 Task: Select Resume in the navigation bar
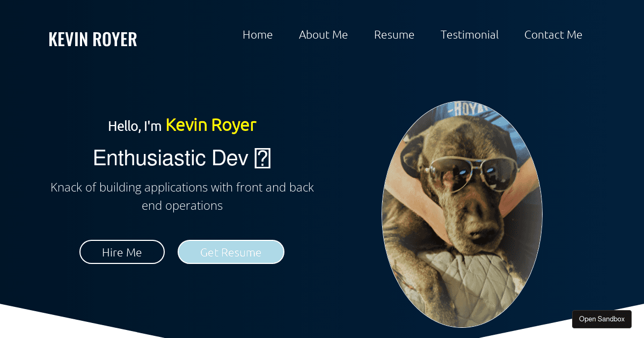pyautogui.click(x=394, y=35)
